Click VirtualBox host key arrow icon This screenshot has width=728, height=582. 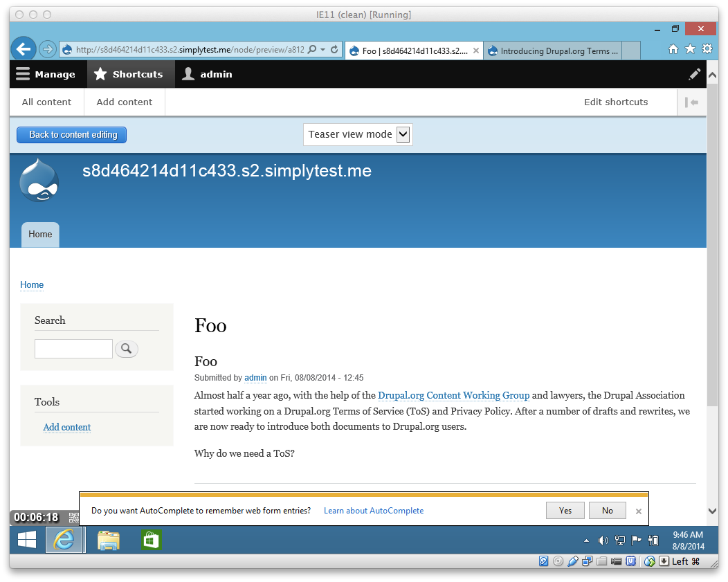point(664,561)
